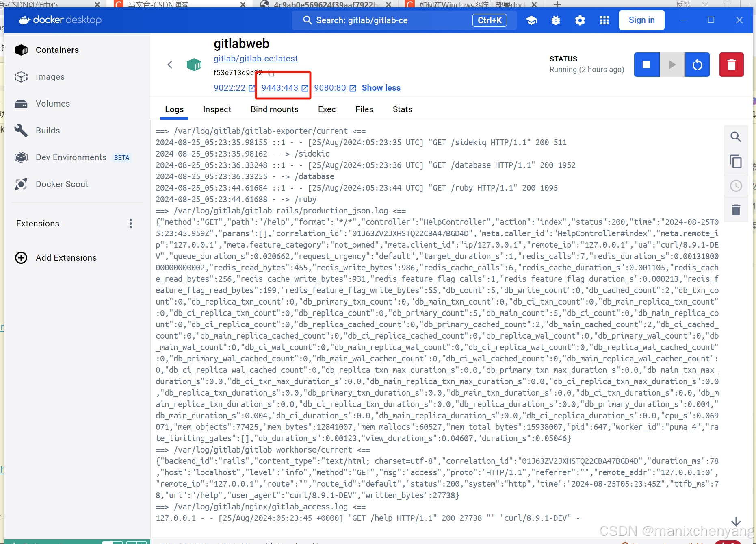Click the Add Extensions plus icon

click(21, 258)
